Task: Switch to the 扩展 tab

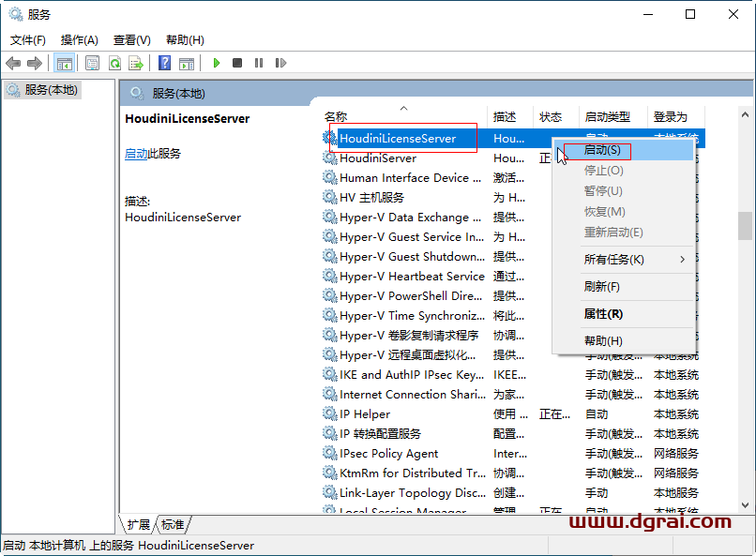Action: click(x=139, y=524)
